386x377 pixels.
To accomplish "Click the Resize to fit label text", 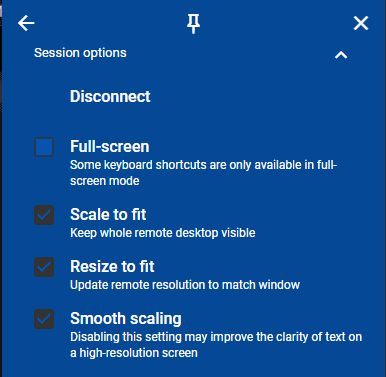I will (112, 266).
